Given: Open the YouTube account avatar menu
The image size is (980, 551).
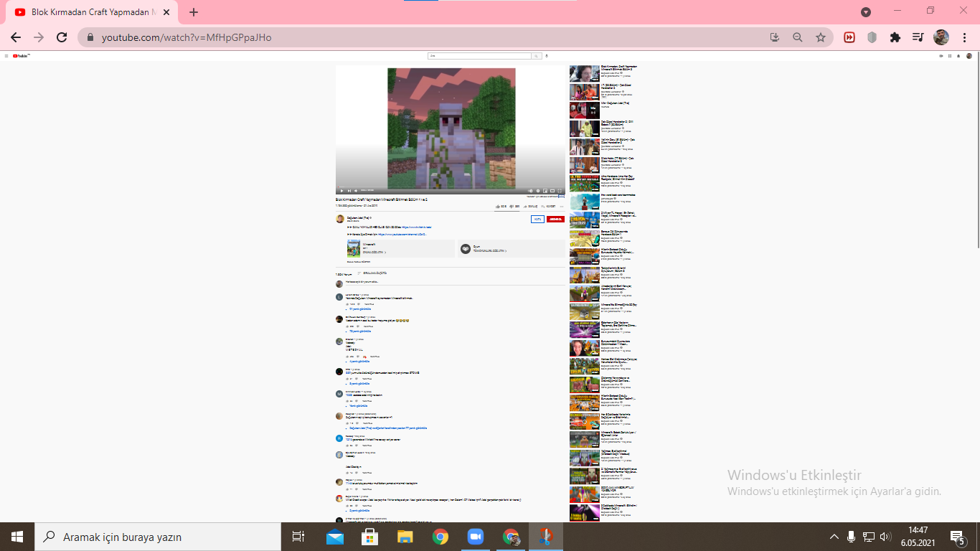Looking at the screenshot, I should pyautogui.click(x=969, y=55).
